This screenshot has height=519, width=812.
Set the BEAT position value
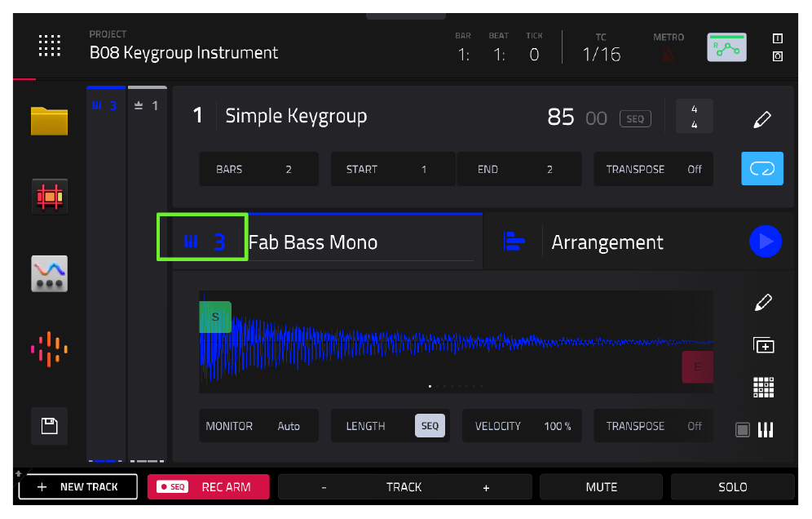tap(499, 54)
